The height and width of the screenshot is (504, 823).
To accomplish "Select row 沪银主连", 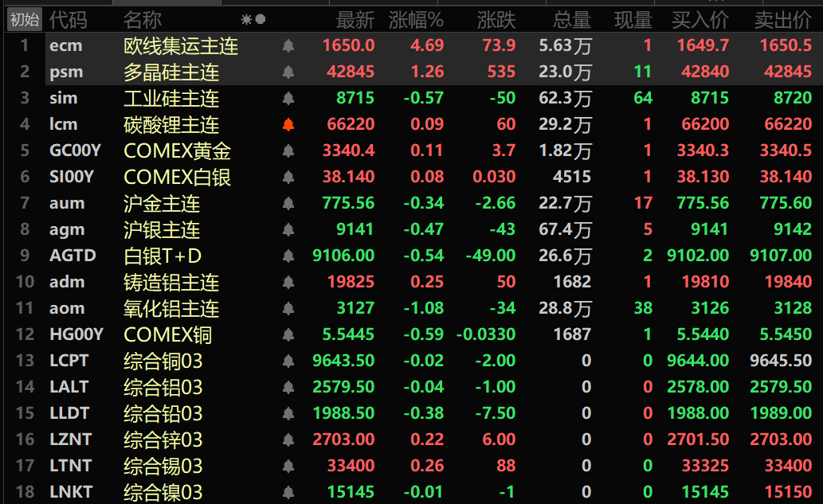I will tap(413, 229).
